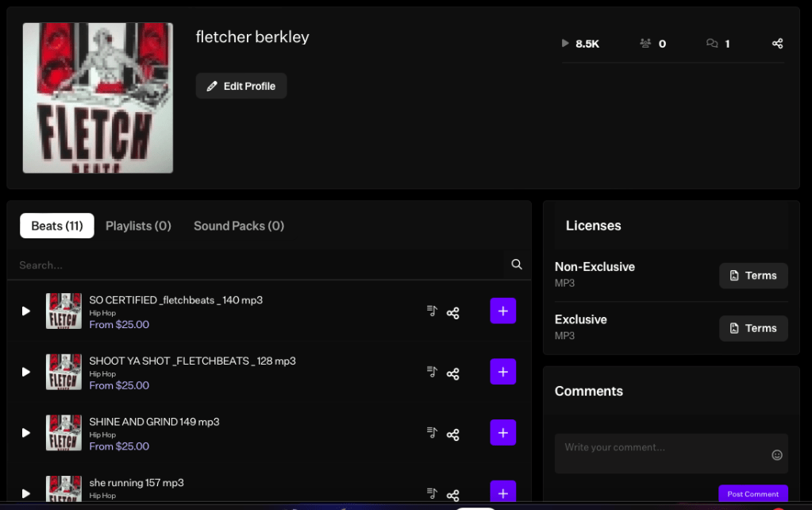812x510 pixels.
Task: Open Terms for Exclusive license
Action: pyautogui.click(x=753, y=328)
